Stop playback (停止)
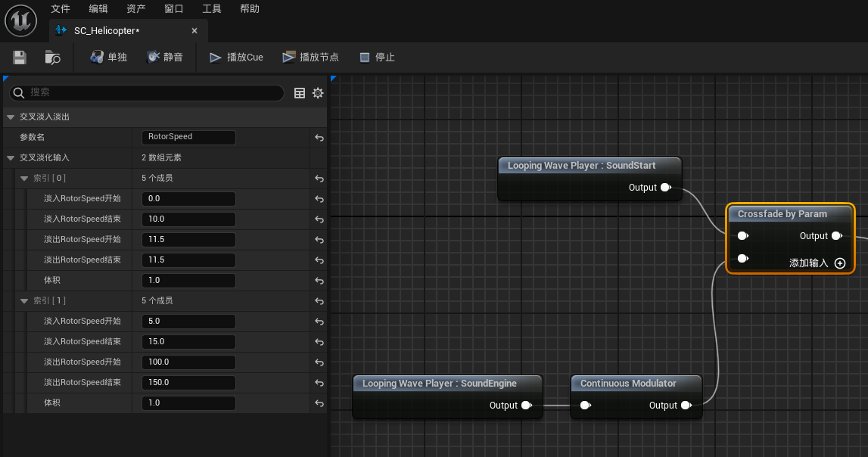 [x=377, y=57]
